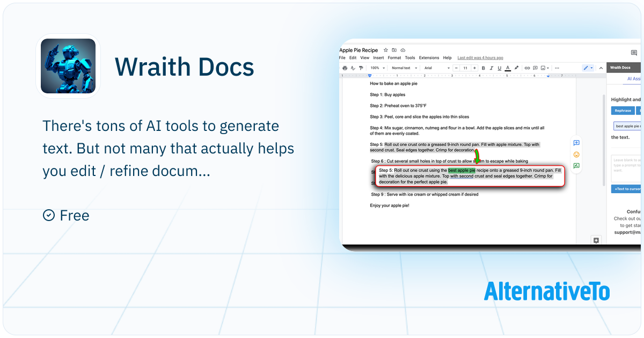Click the 'Step 9 : Serve with ice cream' line
This screenshot has width=644, height=338.
click(x=425, y=194)
